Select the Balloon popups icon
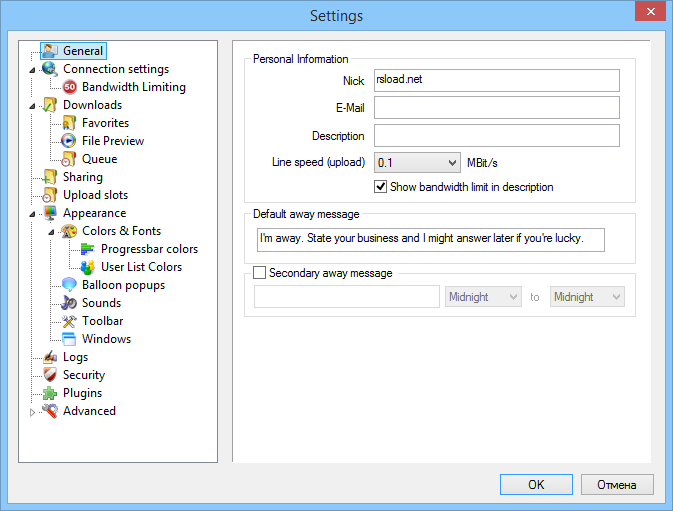Image resolution: width=673 pixels, height=511 pixels. (70, 285)
